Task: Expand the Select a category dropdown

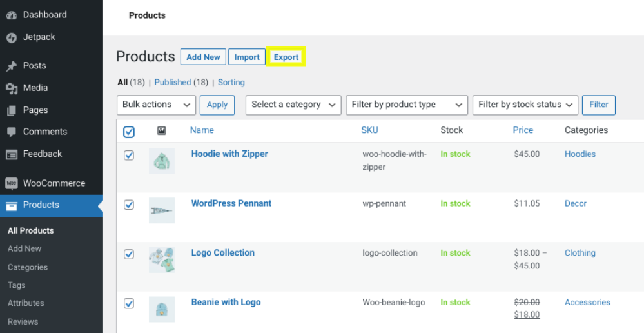Action: point(293,105)
